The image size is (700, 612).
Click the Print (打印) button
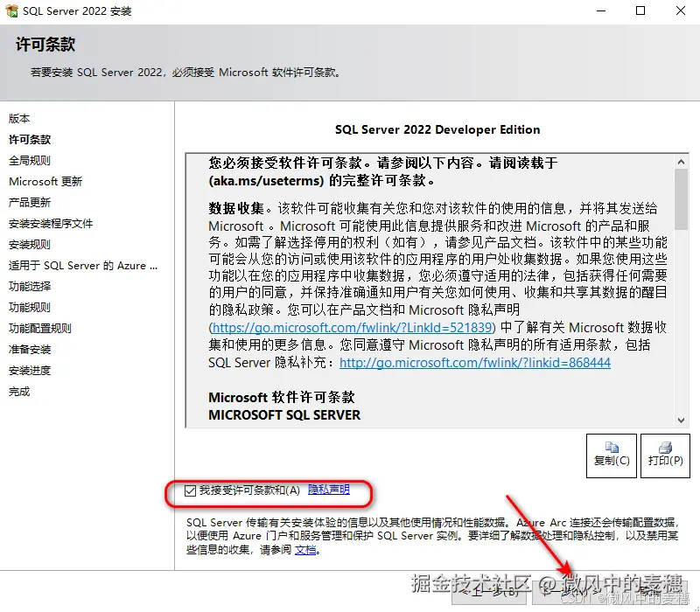click(665, 456)
